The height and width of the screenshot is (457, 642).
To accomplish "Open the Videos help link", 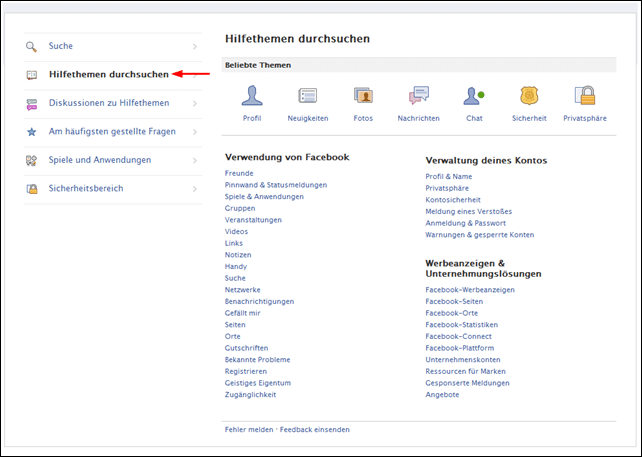I will tap(236, 231).
